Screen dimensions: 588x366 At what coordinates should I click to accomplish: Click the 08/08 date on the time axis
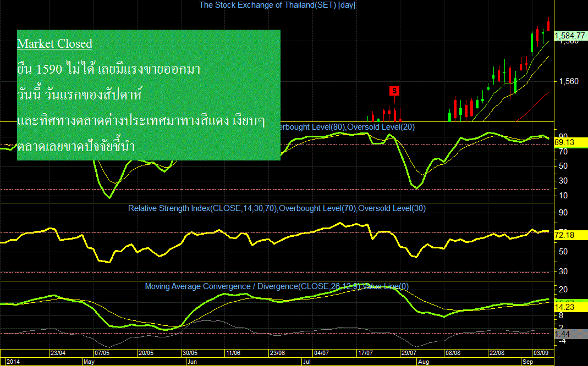click(453, 353)
